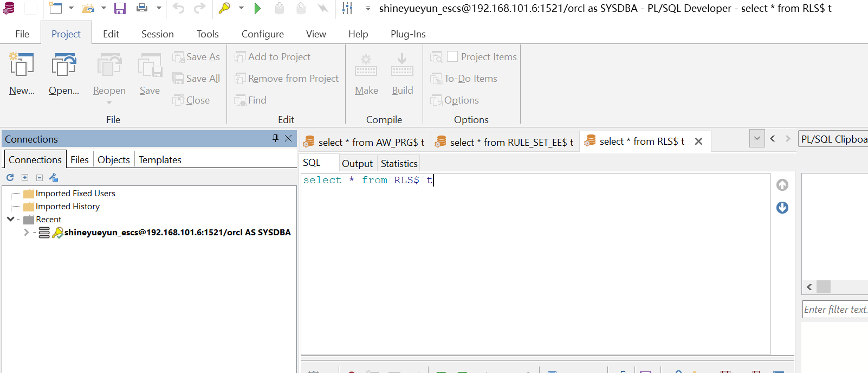Click the Break execution lightning icon
The height and width of the screenshot is (373, 868).
(x=323, y=8)
